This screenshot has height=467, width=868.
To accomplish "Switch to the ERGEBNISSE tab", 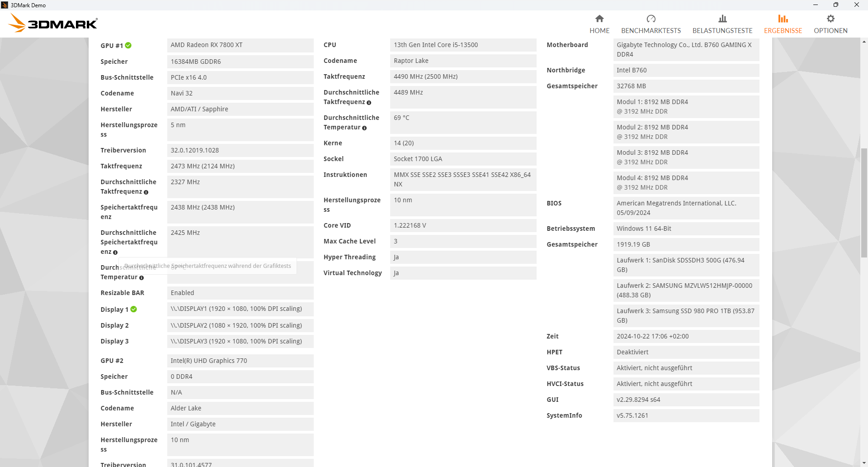I will [x=783, y=24].
